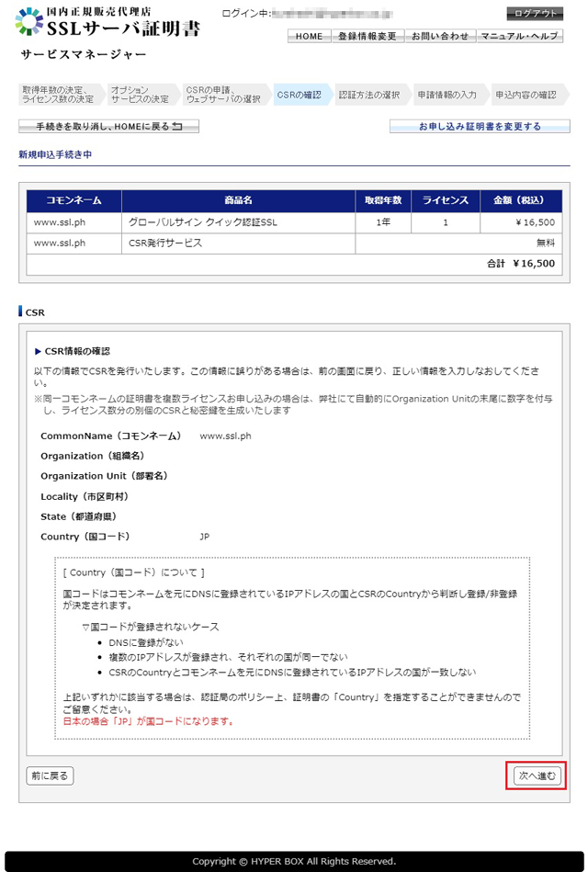Viewport: 588px width, 872px height.
Task: Click 手続きを取り消し、HOMEに戻る button
Action: (109, 126)
